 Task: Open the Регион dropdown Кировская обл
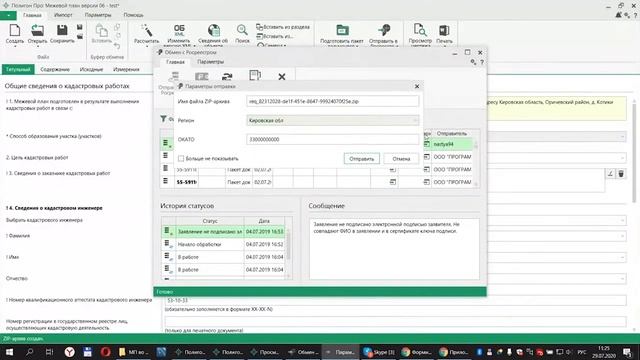click(333, 120)
